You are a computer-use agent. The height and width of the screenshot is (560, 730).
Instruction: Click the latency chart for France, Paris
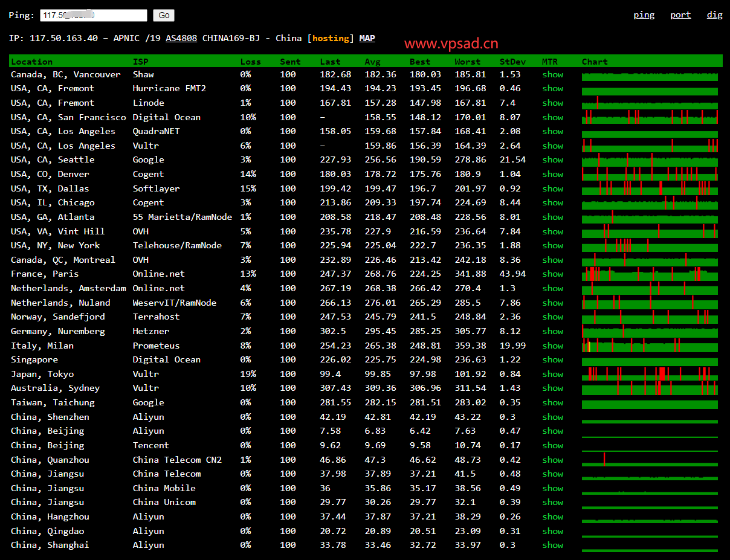tap(650, 274)
